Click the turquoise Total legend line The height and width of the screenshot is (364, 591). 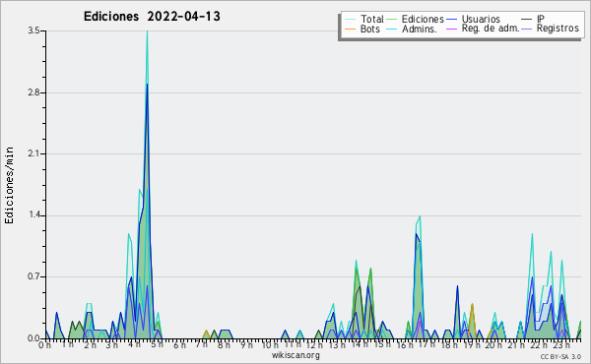click(350, 19)
